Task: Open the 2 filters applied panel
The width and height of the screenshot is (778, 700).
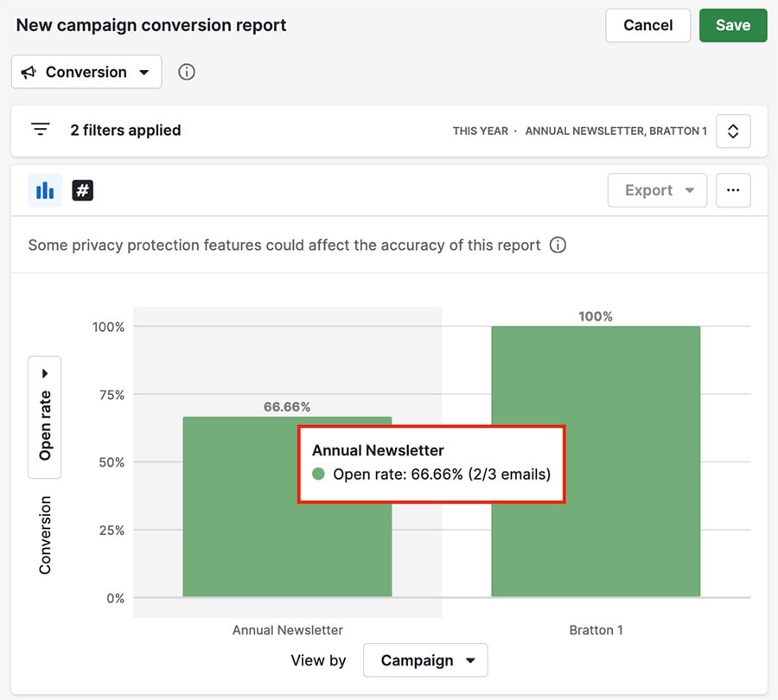Action: 125,130
